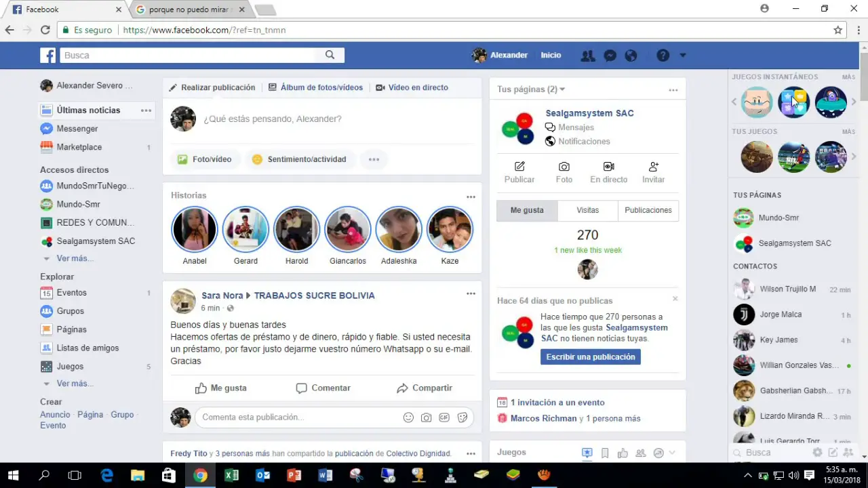Create new group from chat bar icon
Viewport: 868px width, 488px height.
848,452
